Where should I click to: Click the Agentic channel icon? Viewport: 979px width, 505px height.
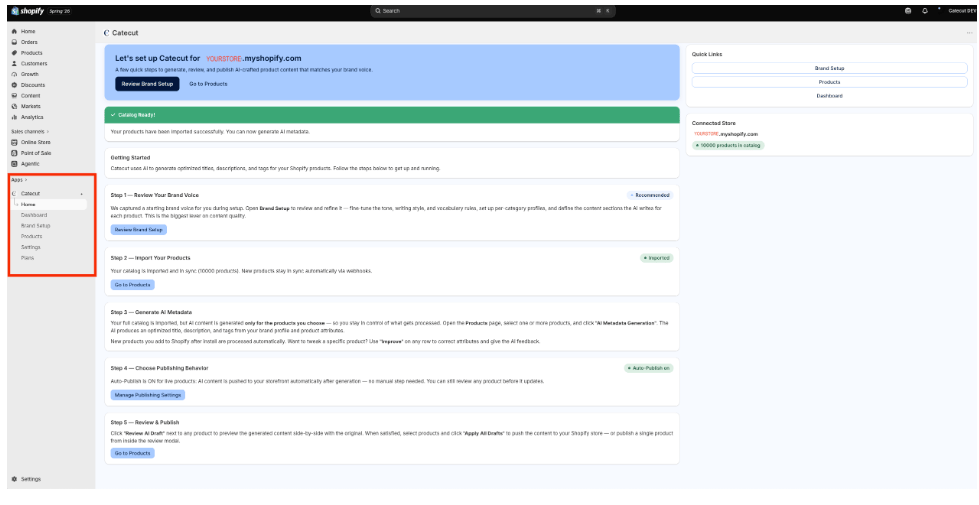point(14,164)
